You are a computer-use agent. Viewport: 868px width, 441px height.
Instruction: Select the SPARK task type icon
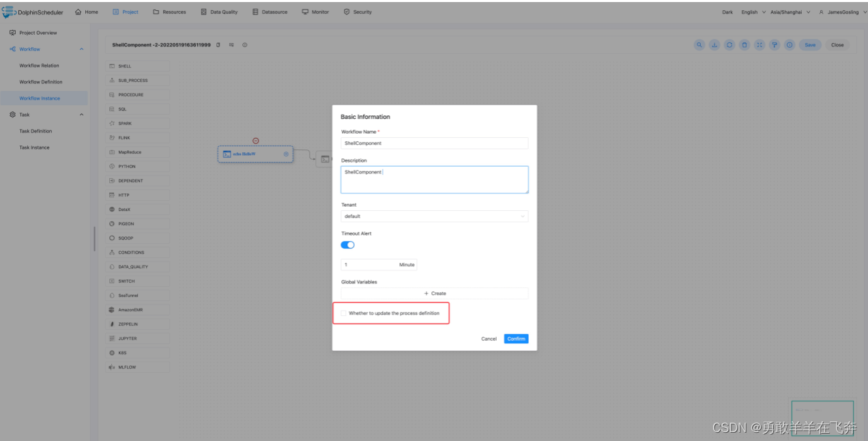112,124
